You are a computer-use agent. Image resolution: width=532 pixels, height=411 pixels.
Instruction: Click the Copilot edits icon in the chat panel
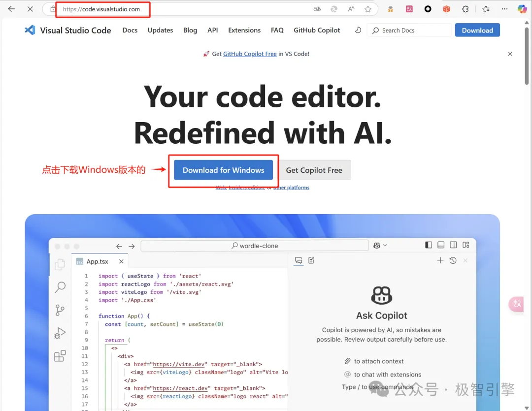tap(311, 260)
